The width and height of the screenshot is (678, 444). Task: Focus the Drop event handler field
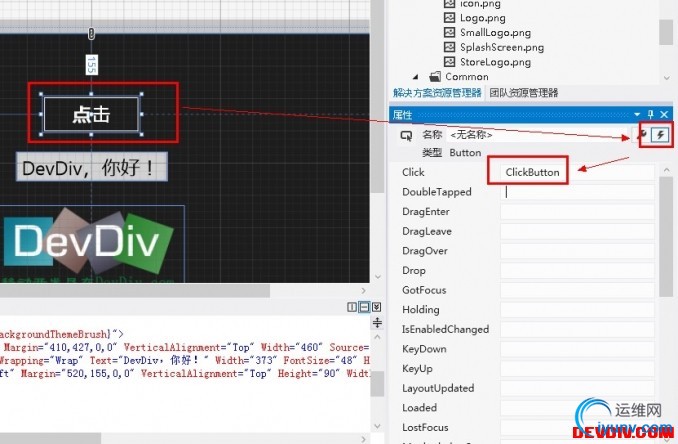click(x=577, y=270)
